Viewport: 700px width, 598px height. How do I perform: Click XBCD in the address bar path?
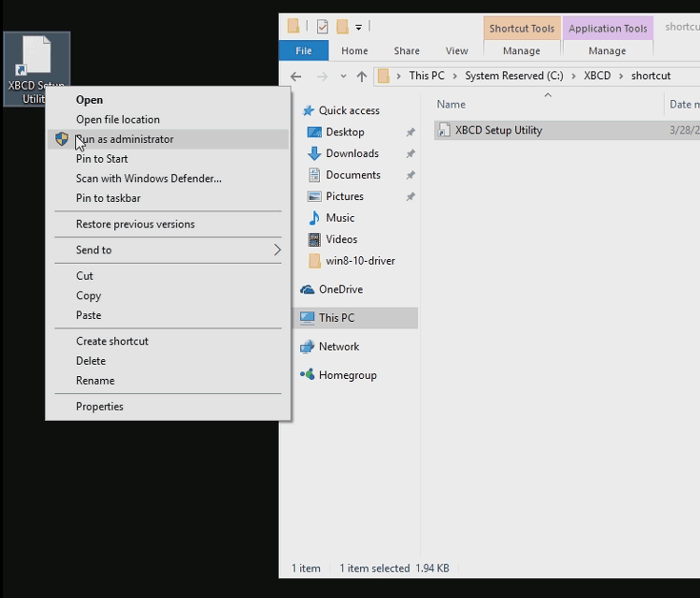pyautogui.click(x=597, y=76)
